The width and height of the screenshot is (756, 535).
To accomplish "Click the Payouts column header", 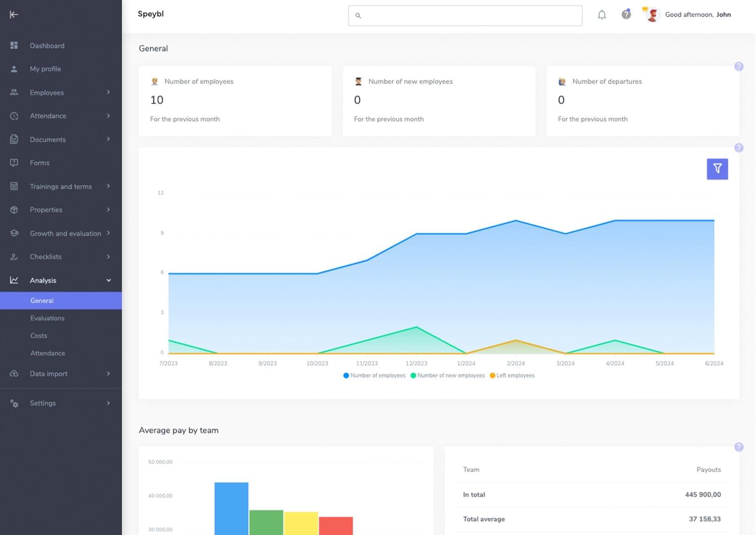I will (708, 470).
